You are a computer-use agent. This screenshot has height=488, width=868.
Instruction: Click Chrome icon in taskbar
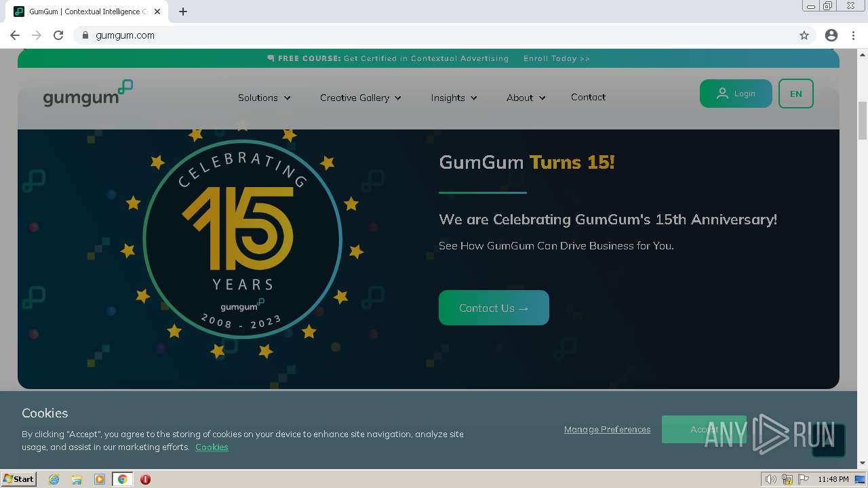click(x=122, y=479)
